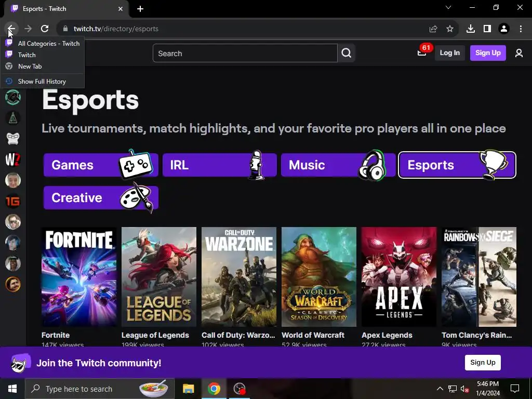Viewport: 532px width, 399px height.
Task: Open the dark triangle logo channel avatar
Action: tap(13, 118)
